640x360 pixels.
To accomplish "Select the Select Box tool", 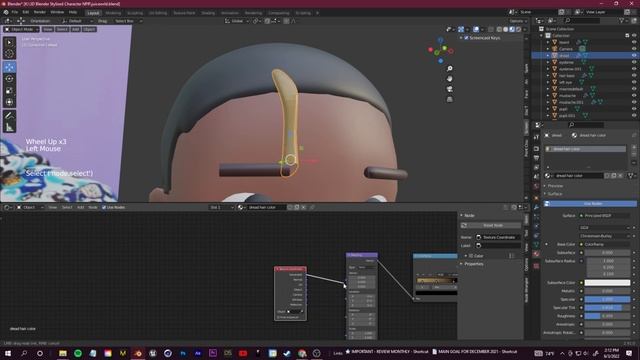I will click(x=9, y=42).
